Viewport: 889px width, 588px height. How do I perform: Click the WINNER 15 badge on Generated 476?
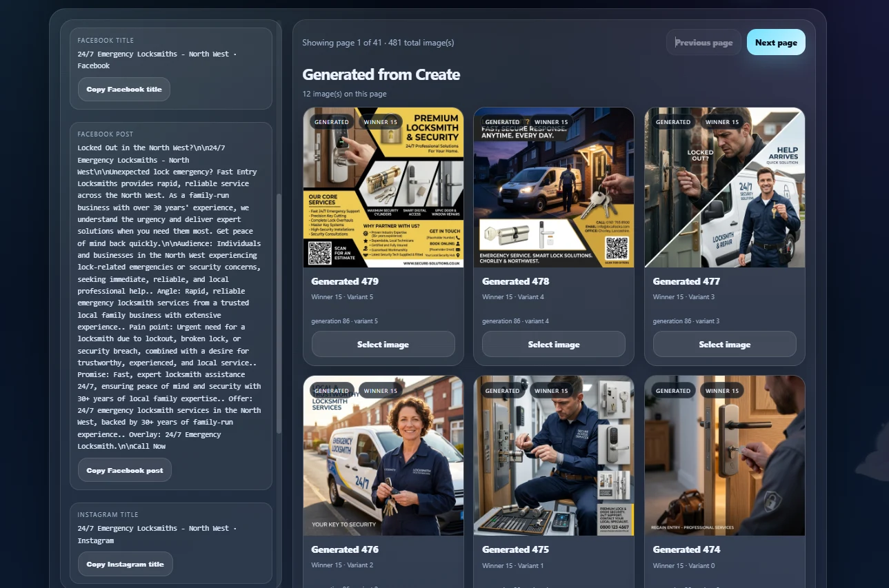pyautogui.click(x=381, y=391)
